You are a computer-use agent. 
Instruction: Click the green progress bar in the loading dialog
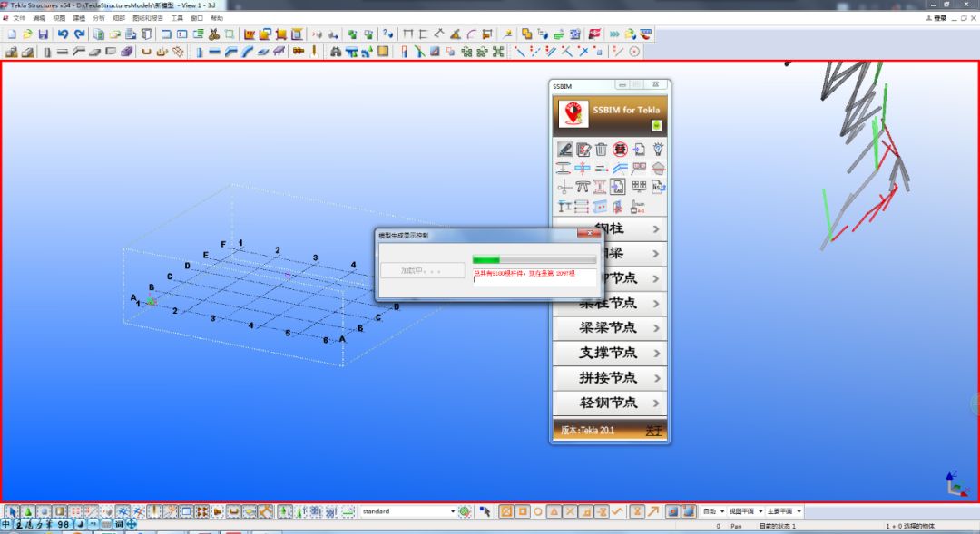point(487,259)
